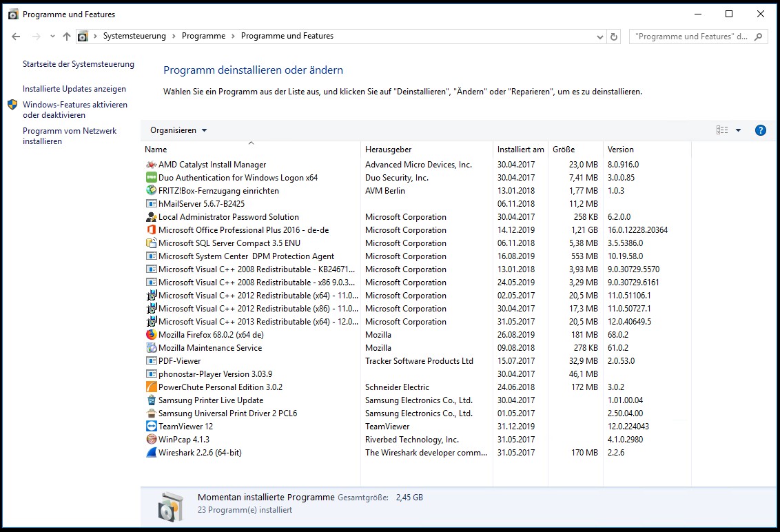The height and width of the screenshot is (532, 780).
Task: Open the recent locations dropdown arrow
Action: coord(52,37)
